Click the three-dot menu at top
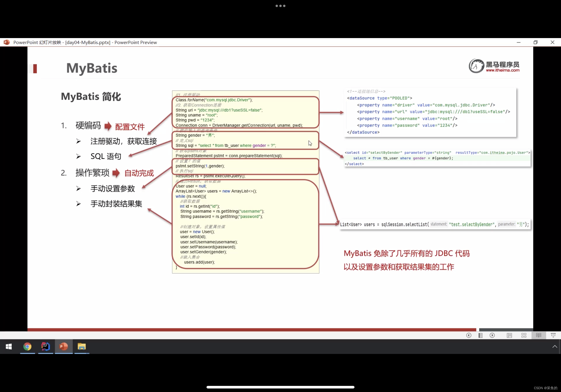Screen dimensions: 561x392 point(280,6)
